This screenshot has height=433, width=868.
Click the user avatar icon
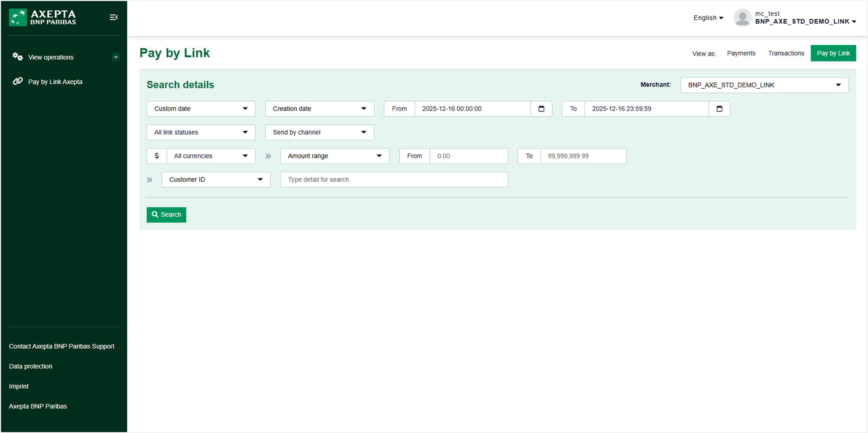coord(742,18)
